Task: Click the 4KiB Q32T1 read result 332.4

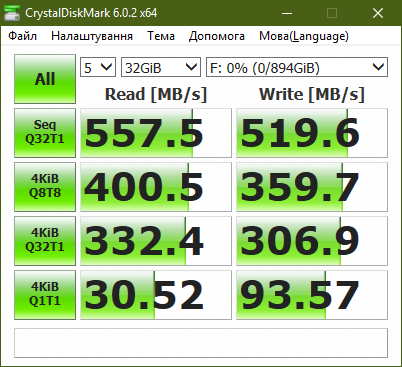Action: pos(156,241)
